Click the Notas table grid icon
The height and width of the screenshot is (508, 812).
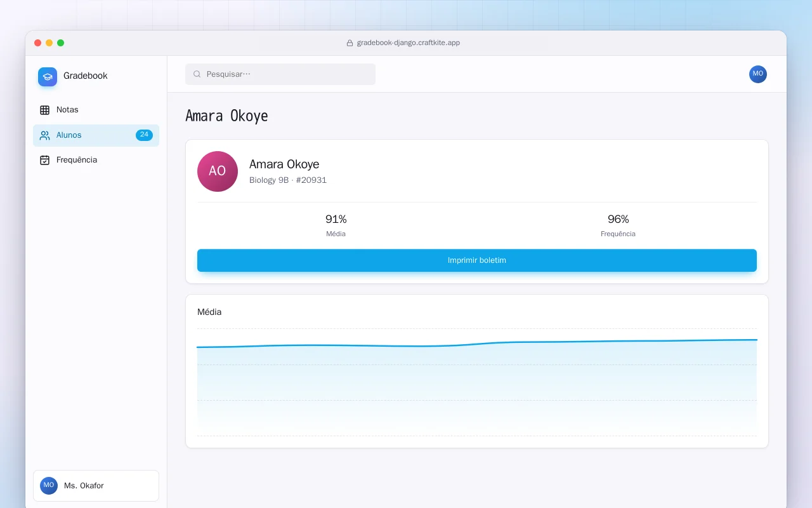click(44, 110)
